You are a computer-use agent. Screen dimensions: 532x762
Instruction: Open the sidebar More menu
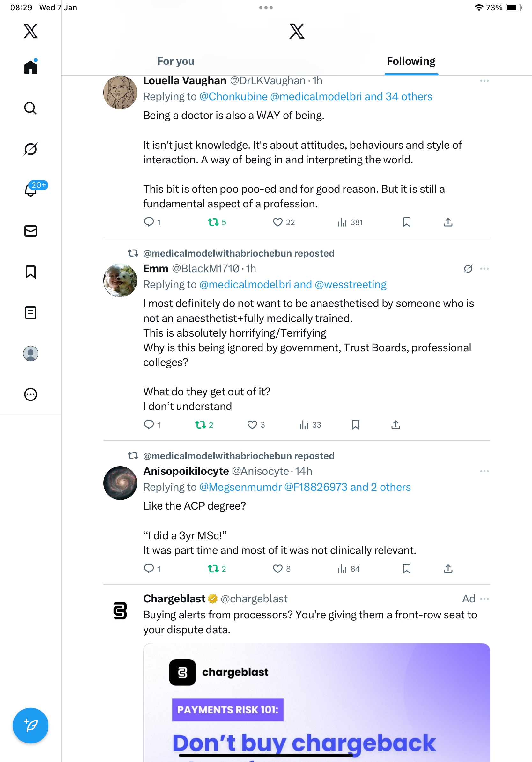pyautogui.click(x=31, y=394)
